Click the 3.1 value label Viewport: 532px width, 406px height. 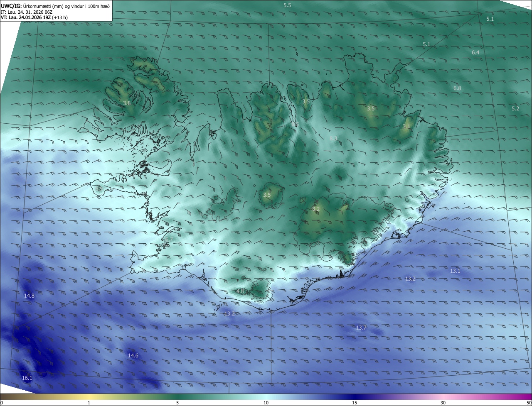(x=406, y=126)
